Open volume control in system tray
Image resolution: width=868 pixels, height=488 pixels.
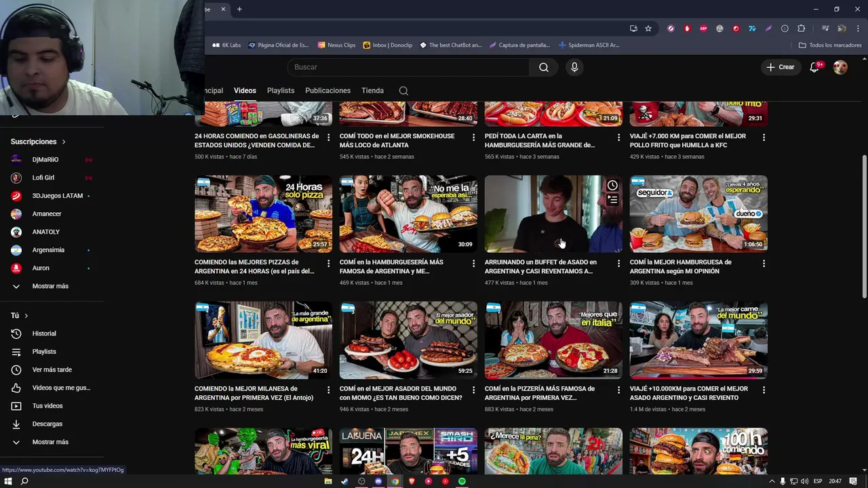805,481
